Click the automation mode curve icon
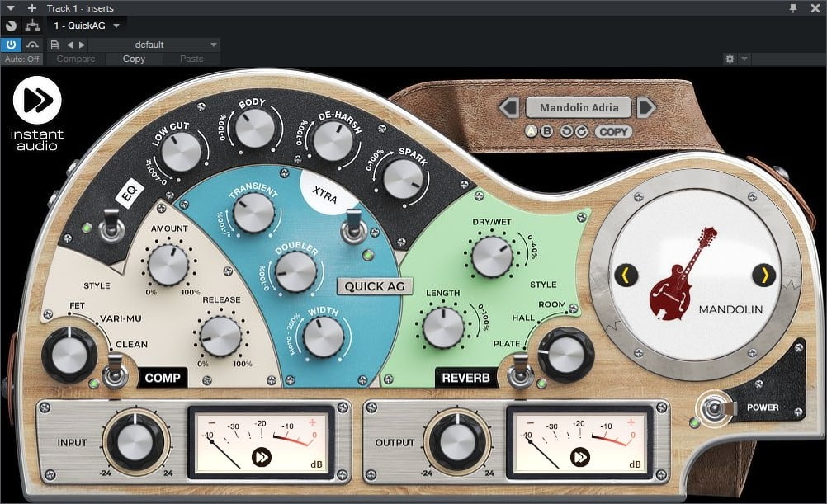The image size is (827, 504). (33, 45)
